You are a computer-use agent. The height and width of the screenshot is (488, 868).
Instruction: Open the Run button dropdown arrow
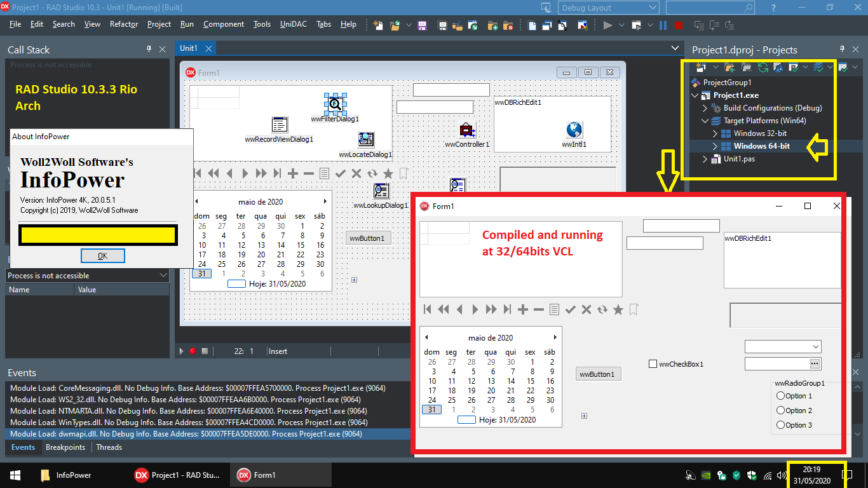pyautogui.click(x=621, y=25)
